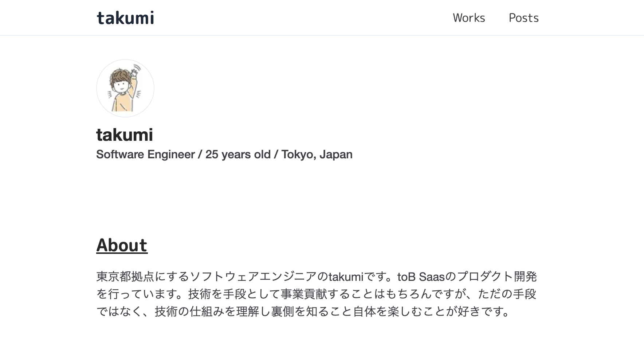This screenshot has height=356, width=644.
Task: Click "プロダクト開発" in the first paragraph line
Action: 497,276
